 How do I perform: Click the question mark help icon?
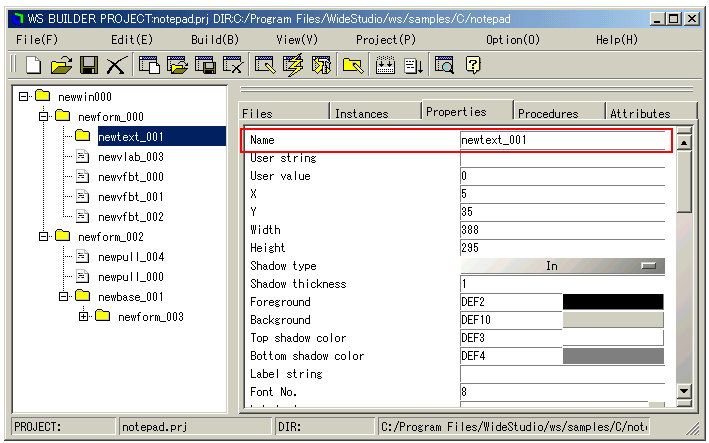pos(473,65)
